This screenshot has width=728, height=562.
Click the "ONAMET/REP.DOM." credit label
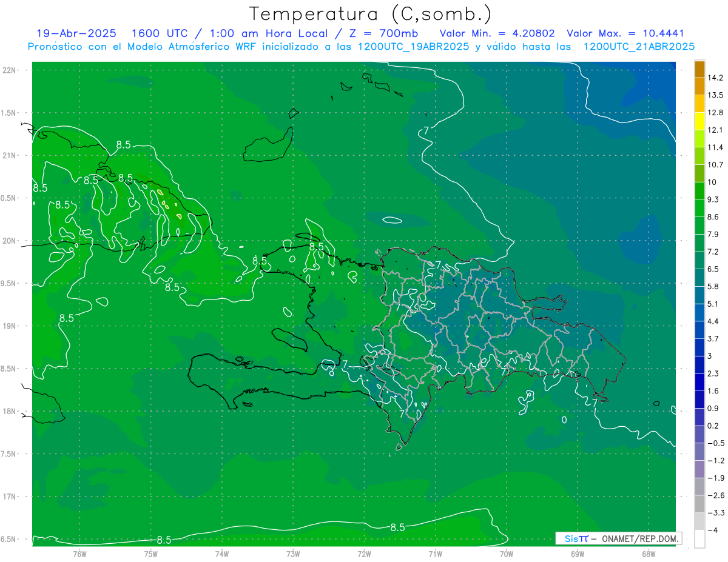(641, 538)
